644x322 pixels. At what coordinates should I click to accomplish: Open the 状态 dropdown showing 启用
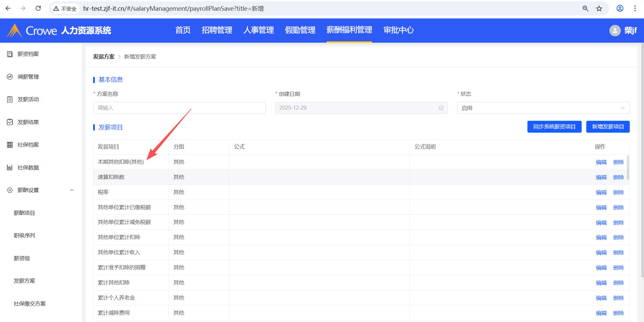pos(543,108)
